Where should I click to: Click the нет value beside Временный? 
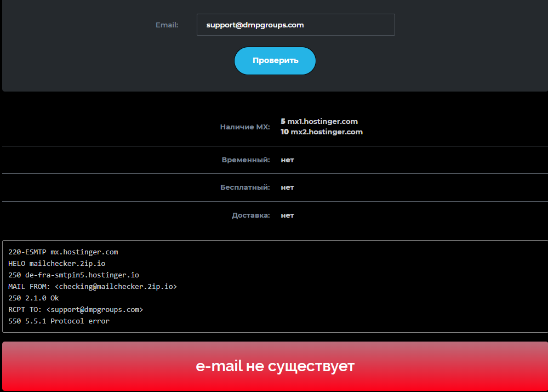pyautogui.click(x=287, y=160)
